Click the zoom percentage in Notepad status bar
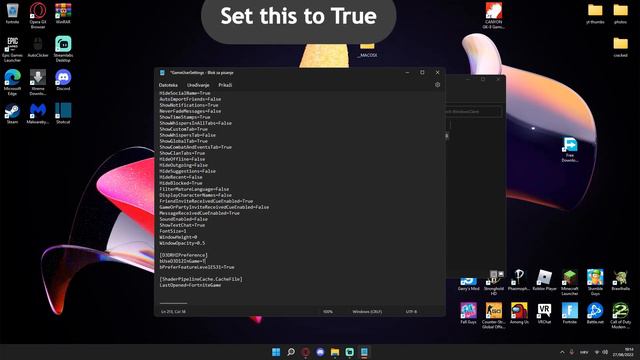Screen dimensions: 640x360 click(328, 311)
